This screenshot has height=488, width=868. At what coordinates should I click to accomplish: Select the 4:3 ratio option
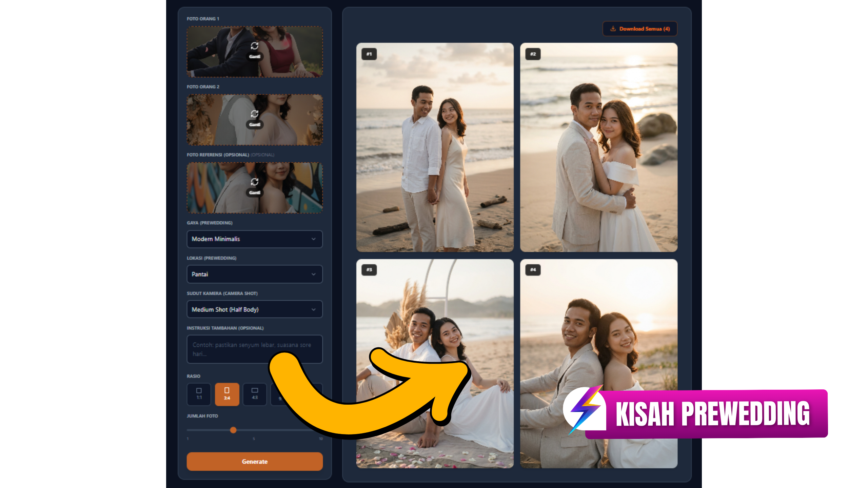click(x=255, y=394)
